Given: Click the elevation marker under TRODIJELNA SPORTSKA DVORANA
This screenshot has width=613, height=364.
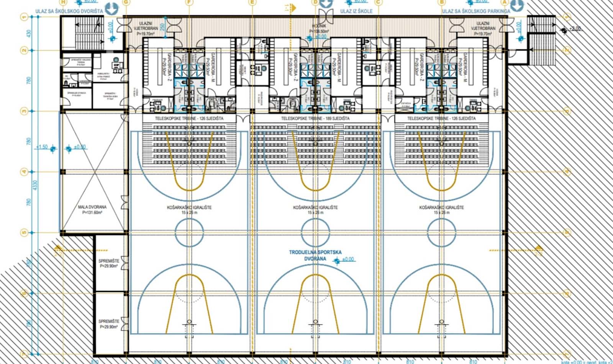Looking at the screenshot, I should click(x=337, y=261).
